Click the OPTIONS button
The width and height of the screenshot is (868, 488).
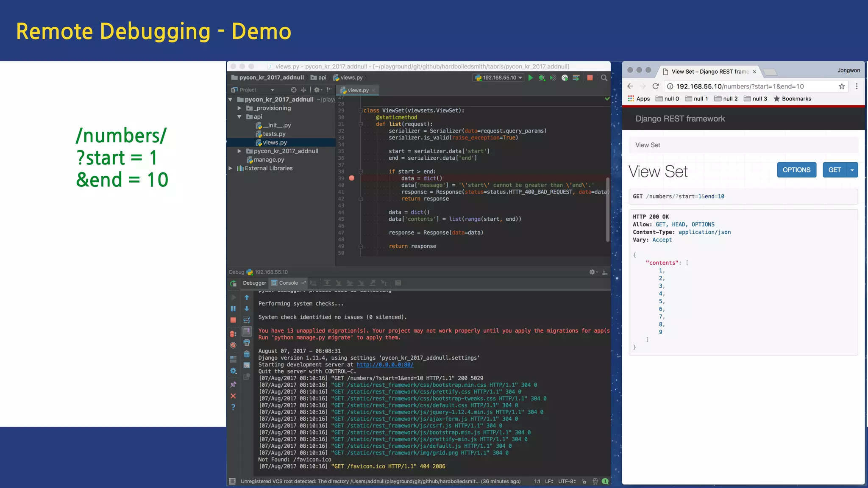click(796, 170)
